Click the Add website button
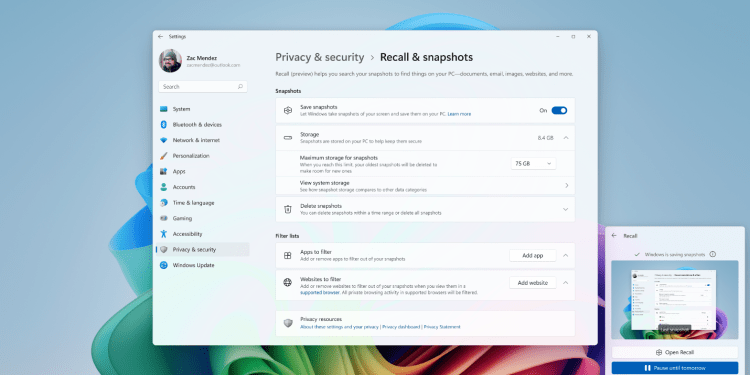The width and height of the screenshot is (750, 375). [x=532, y=283]
